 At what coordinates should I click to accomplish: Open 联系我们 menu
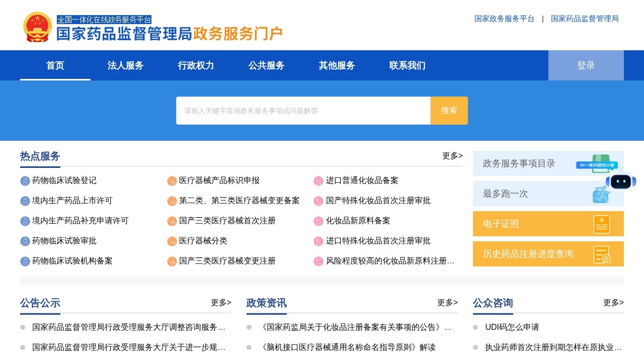click(408, 65)
